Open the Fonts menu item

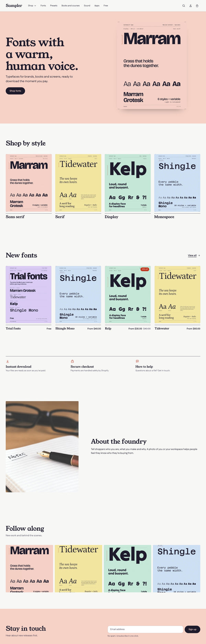43,5
